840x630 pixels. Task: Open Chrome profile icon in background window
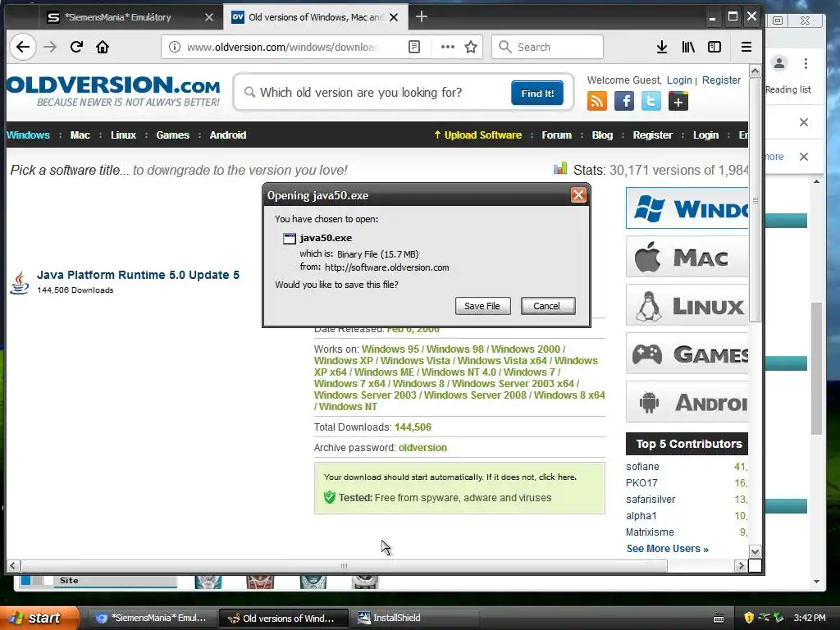click(x=779, y=64)
